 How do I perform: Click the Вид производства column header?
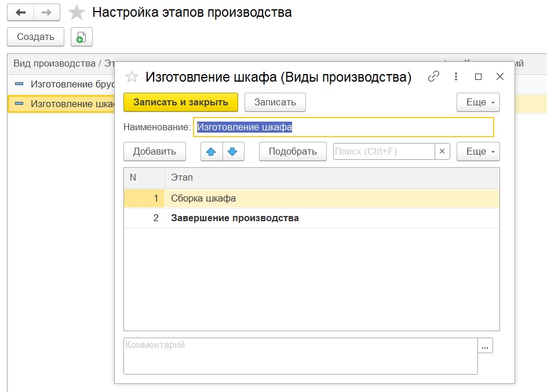[61, 64]
